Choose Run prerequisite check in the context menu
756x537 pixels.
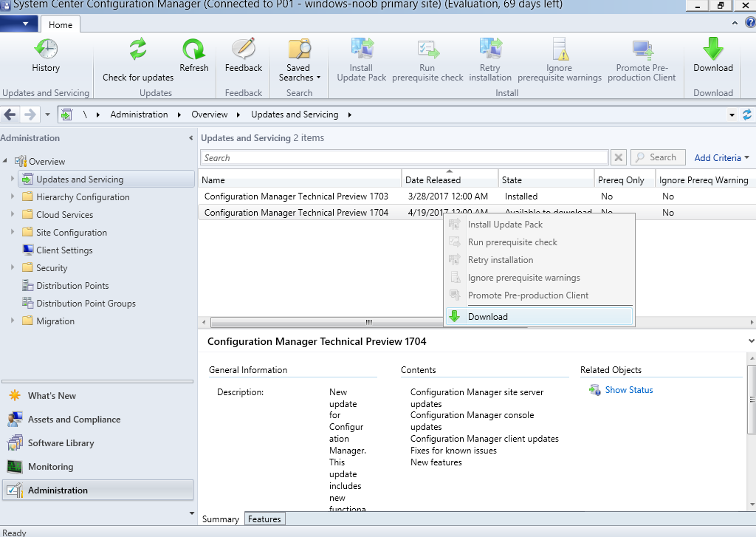[x=539, y=242]
